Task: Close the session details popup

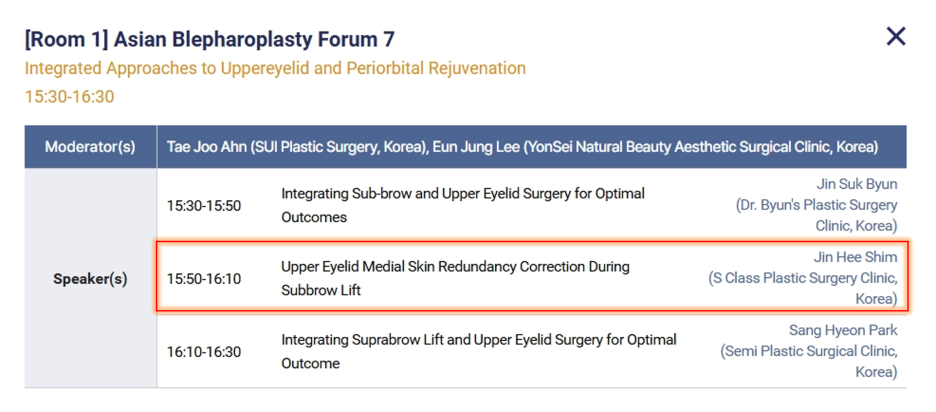Action: pos(895,36)
